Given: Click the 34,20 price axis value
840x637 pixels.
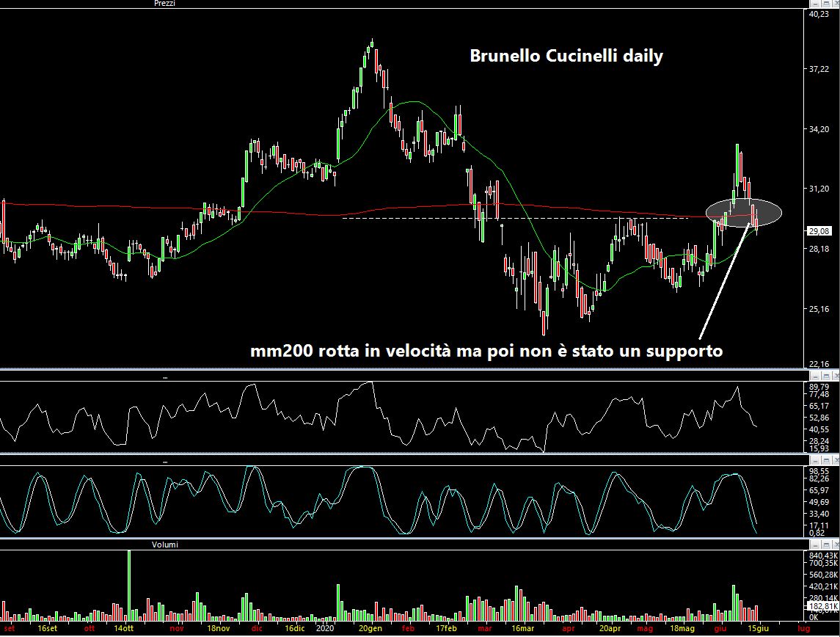Looking at the screenshot, I should click(x=819, y=129).
